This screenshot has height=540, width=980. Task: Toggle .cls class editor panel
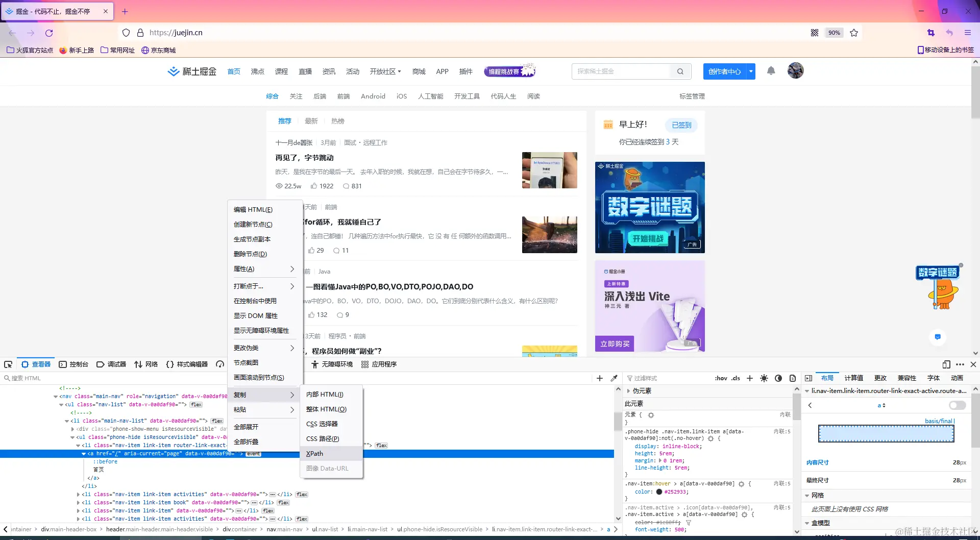point(736,378)
